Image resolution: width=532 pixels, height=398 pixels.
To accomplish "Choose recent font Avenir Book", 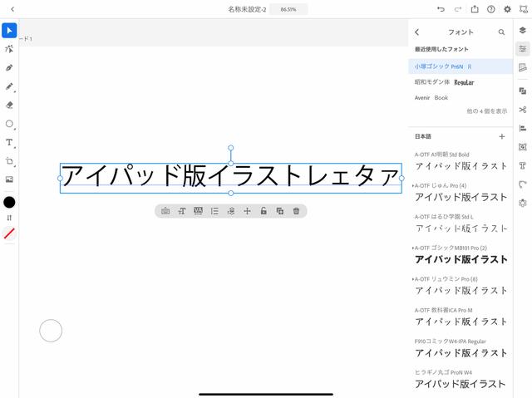I will 461,98.
